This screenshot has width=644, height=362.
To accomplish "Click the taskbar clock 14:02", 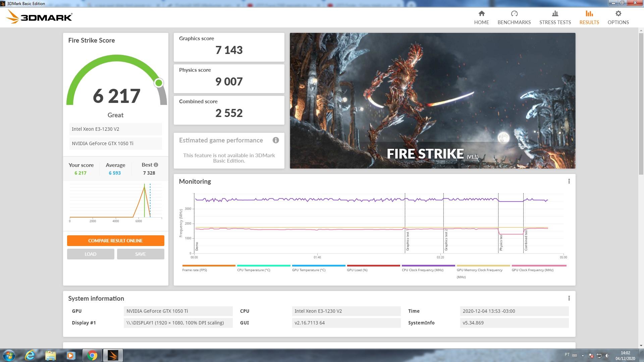I will click(625, 356).
